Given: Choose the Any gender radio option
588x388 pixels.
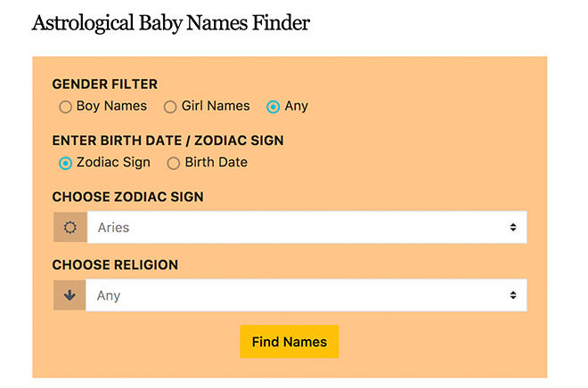Looking at the screenshot, I should [x=273, y=107].
